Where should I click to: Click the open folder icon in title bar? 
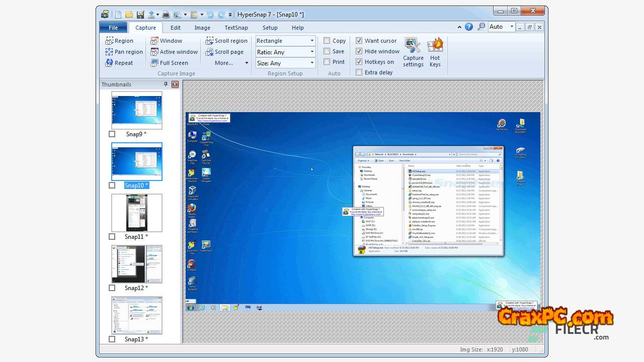click(129, 15)
